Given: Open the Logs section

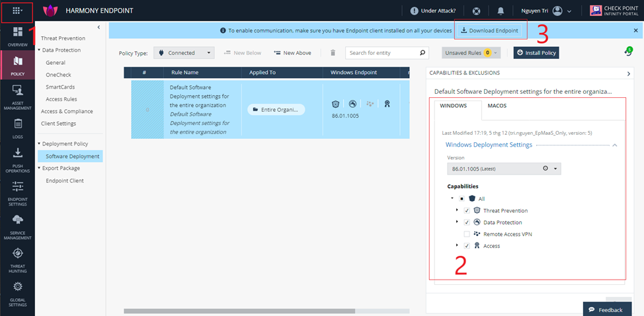Looking at the screenshot, I should point(18,128).
